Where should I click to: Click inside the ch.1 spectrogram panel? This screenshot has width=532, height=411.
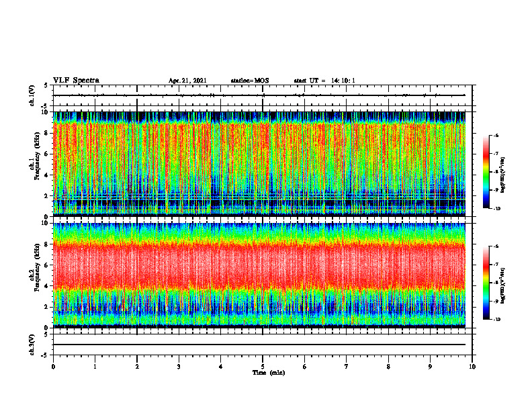pyautogui.click(x=259, y=164)
